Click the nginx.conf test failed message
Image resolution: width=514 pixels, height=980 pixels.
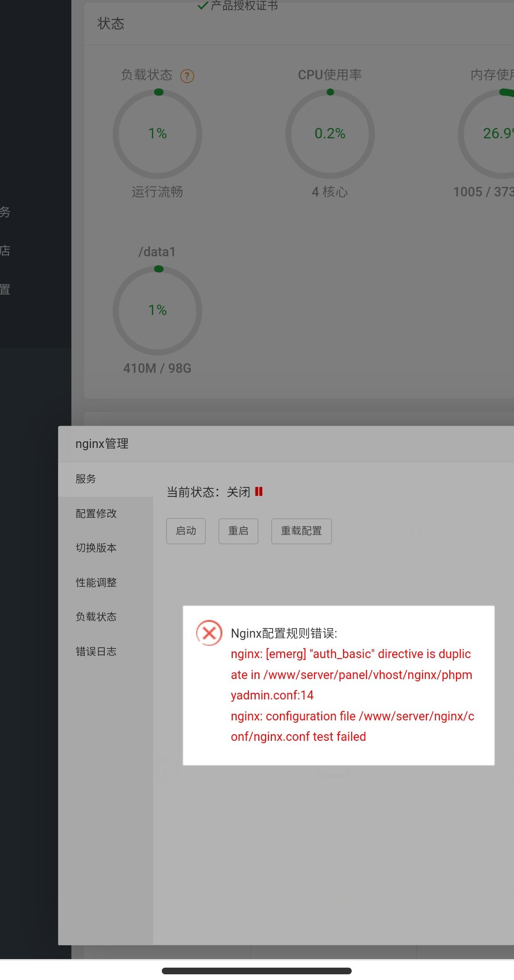pos(353,727)
